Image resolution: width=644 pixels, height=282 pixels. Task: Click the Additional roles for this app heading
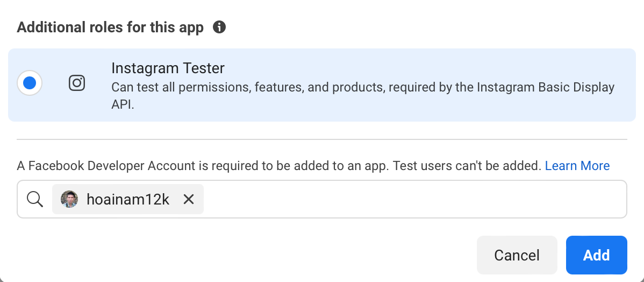coord(110,27)
